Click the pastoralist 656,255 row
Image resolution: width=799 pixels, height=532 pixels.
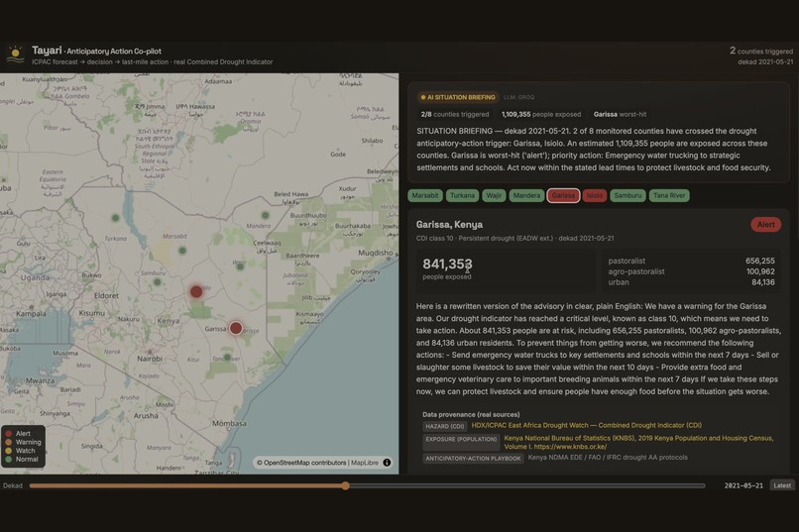tap(691, 261)
